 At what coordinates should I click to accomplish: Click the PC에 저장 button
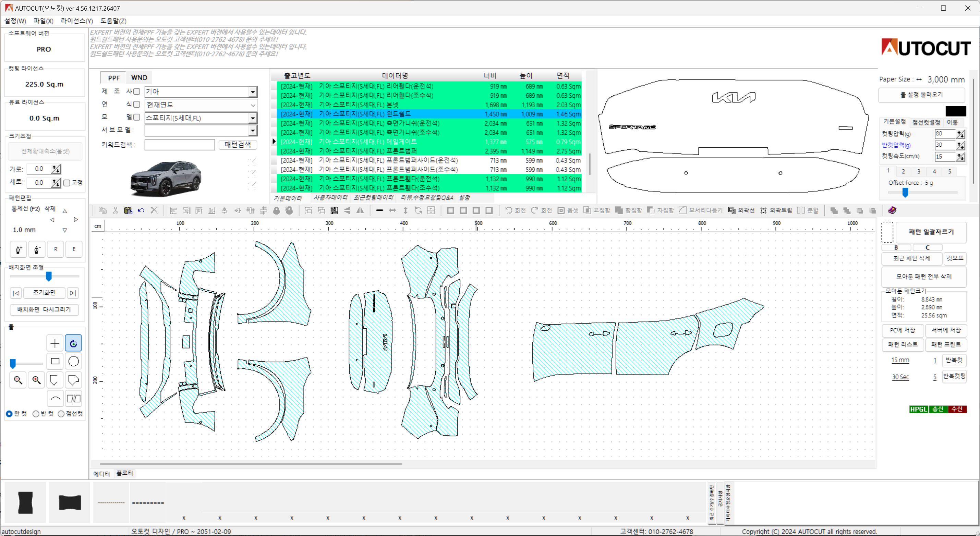click(903, 330)
